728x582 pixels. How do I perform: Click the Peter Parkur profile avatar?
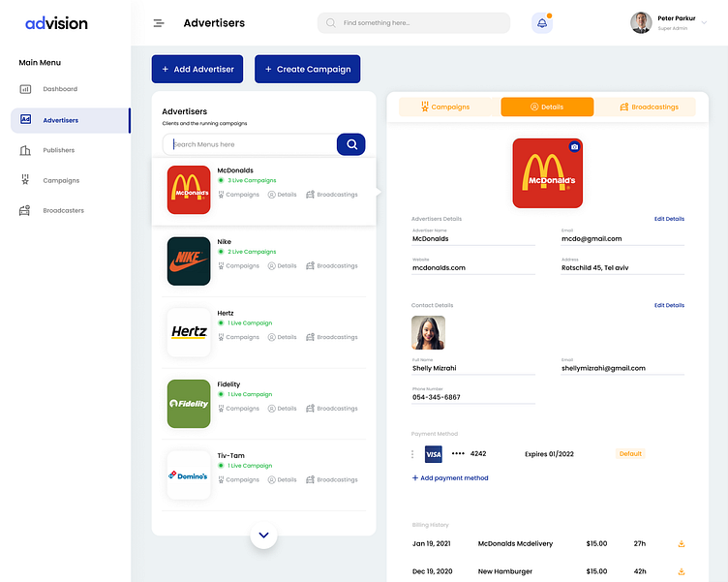[x=641, y=23]
